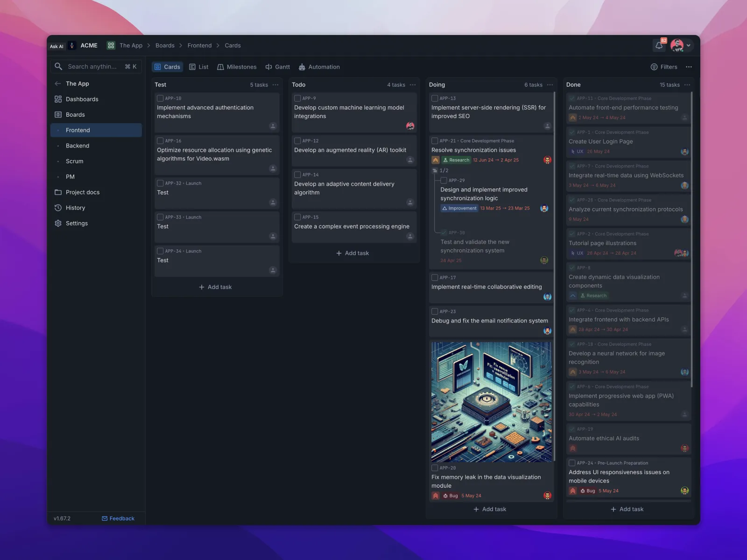Screen dimensions: 747x560
Task: Open the APP-20 card cover image
Action: coord(491,402)
